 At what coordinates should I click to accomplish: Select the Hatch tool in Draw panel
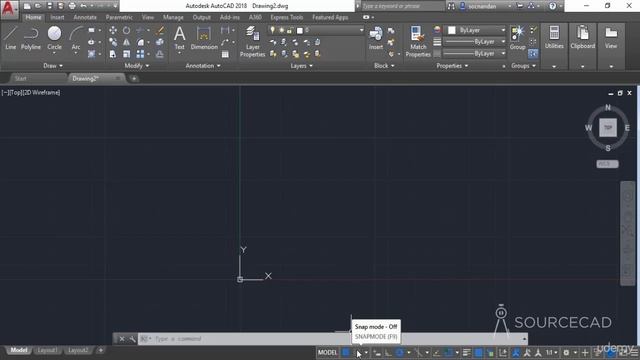91,54
